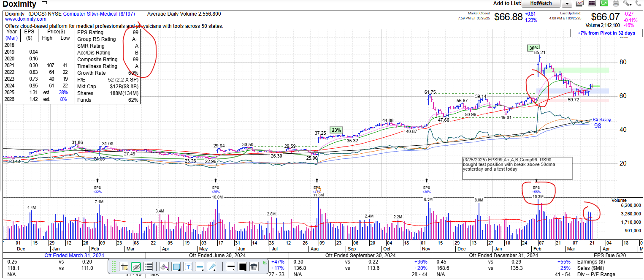Screen dimensions: 644x280
Task: Open the black color swatch picker
Action: pyautogui.click(x=242, y=266)
